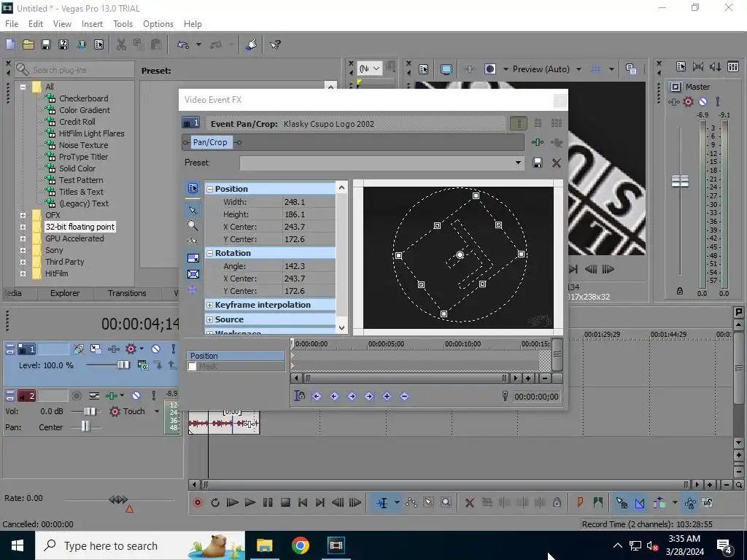This screenshot has height=560, width=747.
Task: Click Split Screen View icon in preview
Action: (x=490, y=69)
